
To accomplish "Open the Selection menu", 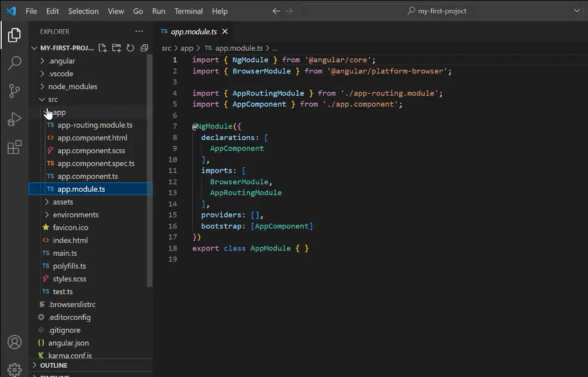I will click(83, 11).
